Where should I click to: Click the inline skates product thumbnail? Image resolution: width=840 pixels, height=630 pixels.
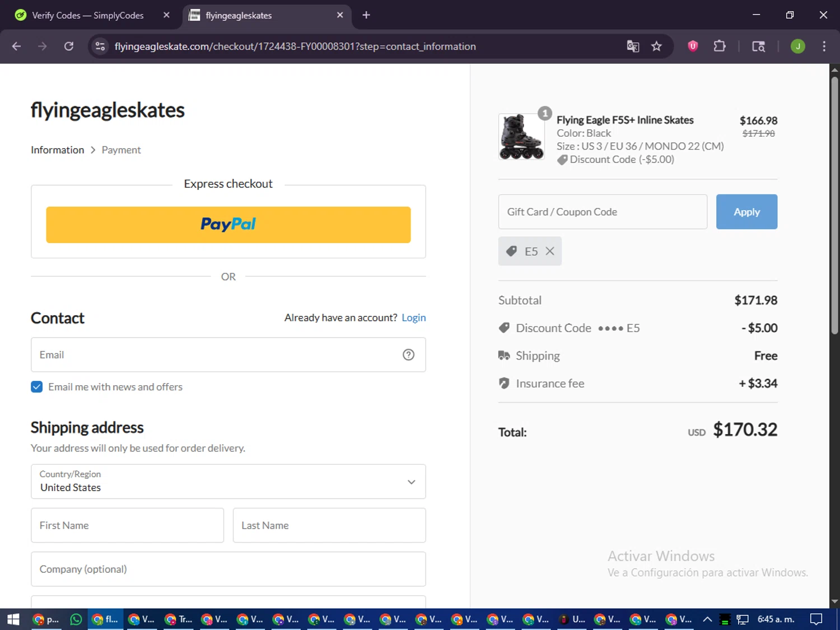coord(521,137)
